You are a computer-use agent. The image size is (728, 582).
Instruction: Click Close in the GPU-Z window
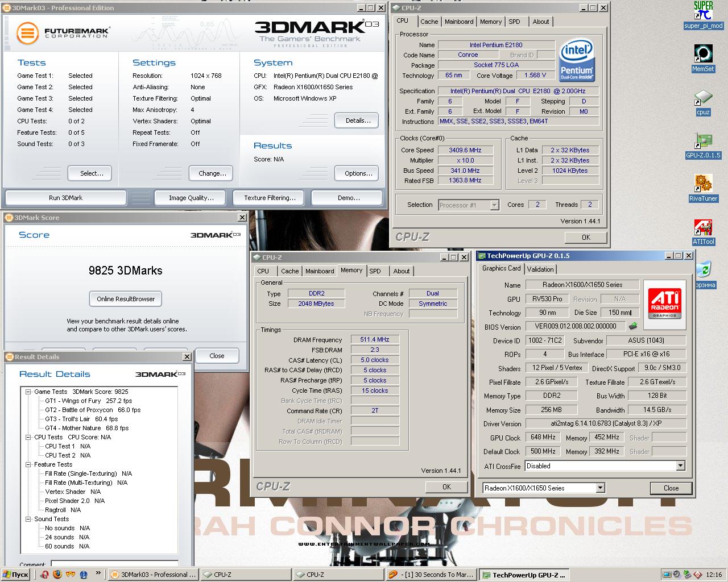(671, 488)
